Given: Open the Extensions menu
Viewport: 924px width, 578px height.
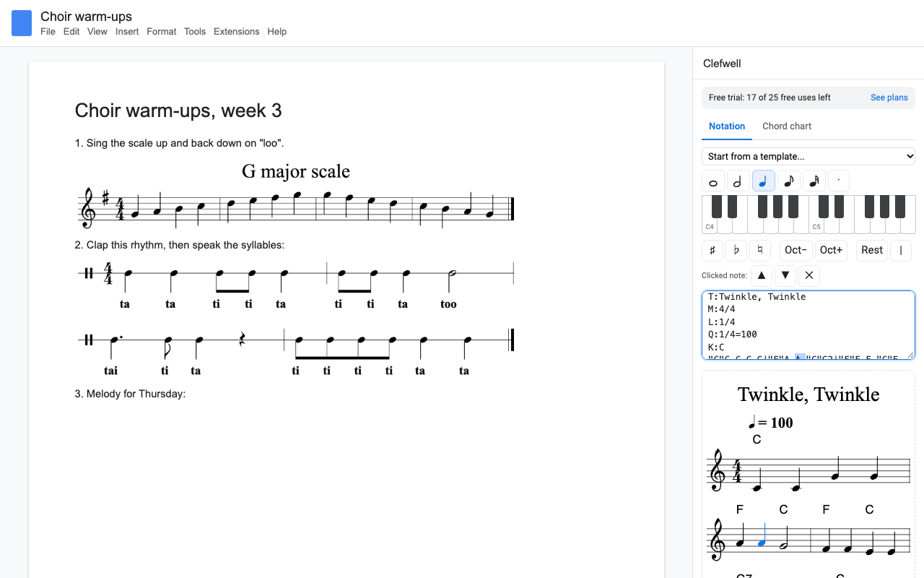Looking at the screenshot, I should 237,32.
